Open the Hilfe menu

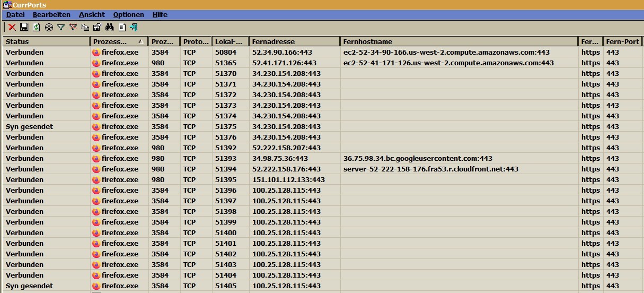click(160, 15)
